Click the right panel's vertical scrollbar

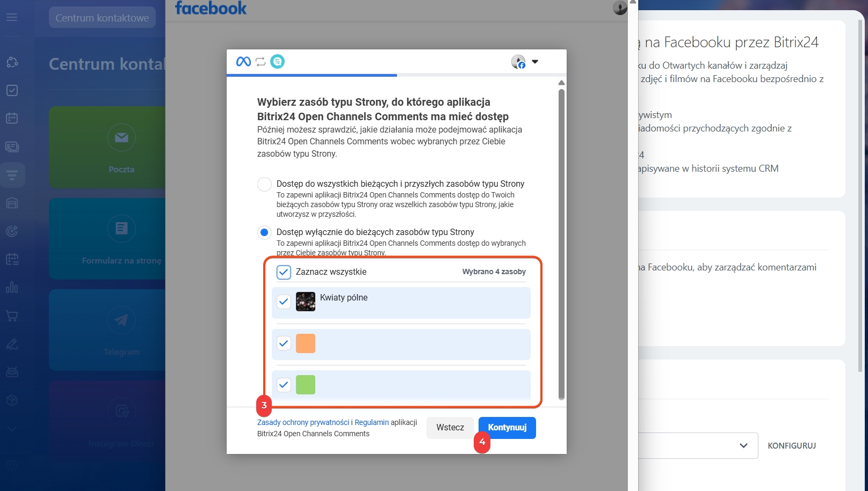860,196
